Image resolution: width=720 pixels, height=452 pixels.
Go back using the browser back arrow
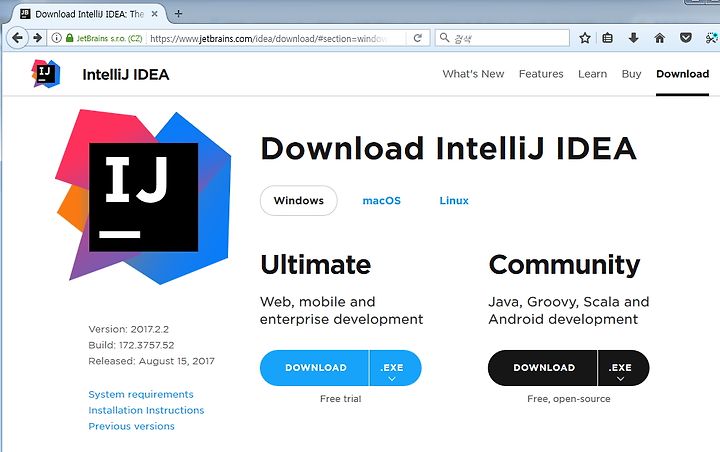click(17, 38)
